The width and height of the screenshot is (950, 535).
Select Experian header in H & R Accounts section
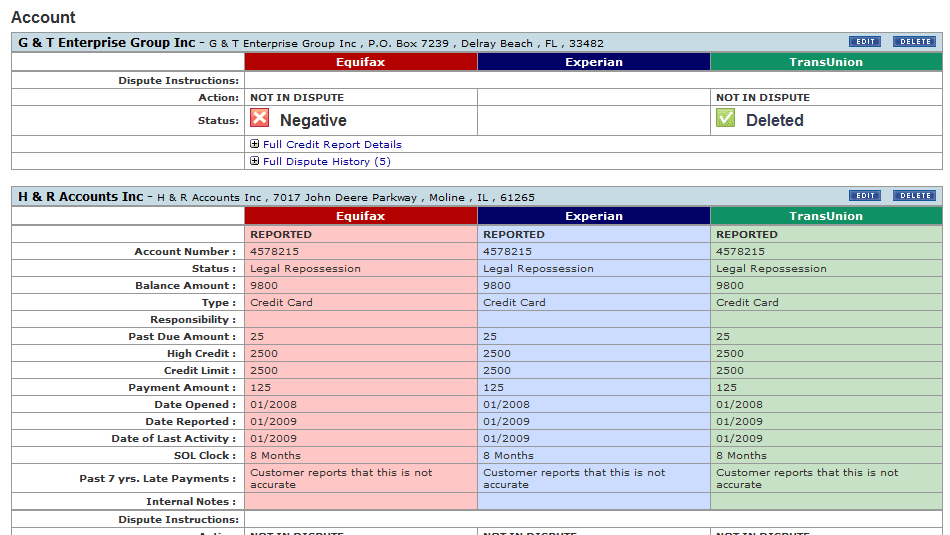coord(594,216)
